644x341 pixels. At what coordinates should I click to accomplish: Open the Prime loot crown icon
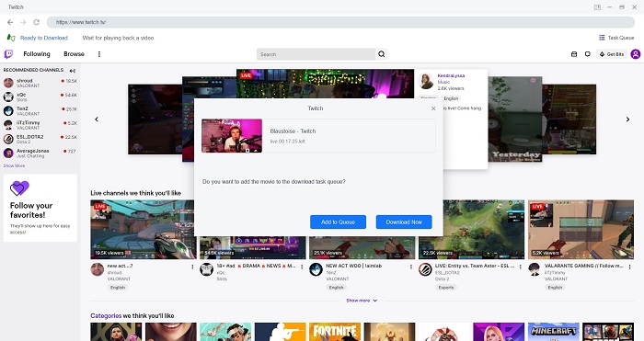click(574, 54)
